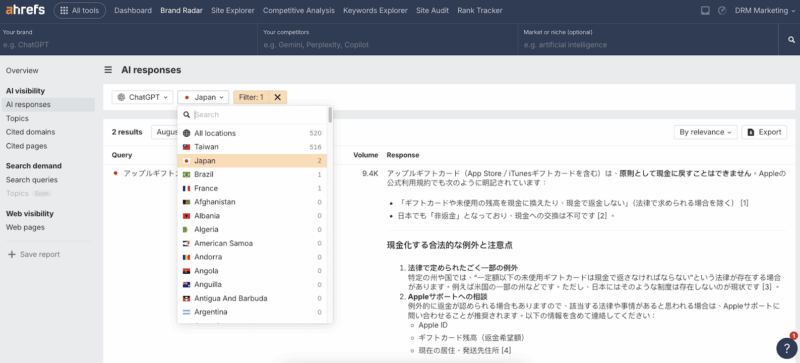The width and height of the screenshot is (800, 363).
Task: Click the Response column header
Action: tap(403, 155)
